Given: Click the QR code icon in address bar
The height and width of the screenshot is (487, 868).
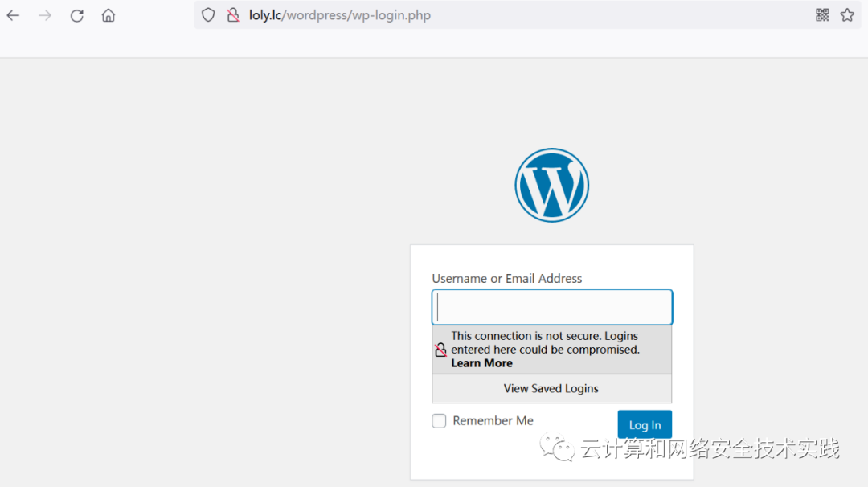Looking at the screenshot, I should tap(822, 15).
